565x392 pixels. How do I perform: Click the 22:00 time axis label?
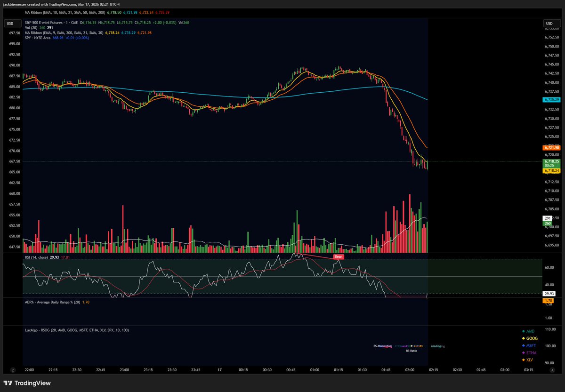[x=29, y=370]
